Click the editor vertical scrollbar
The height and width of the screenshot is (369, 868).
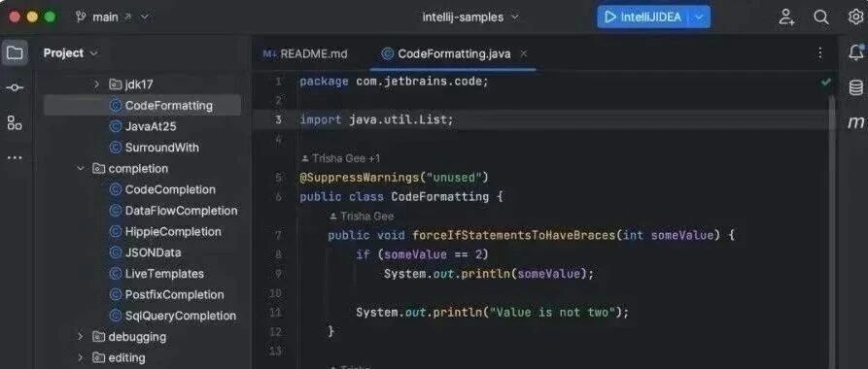[x=832, y=231]
